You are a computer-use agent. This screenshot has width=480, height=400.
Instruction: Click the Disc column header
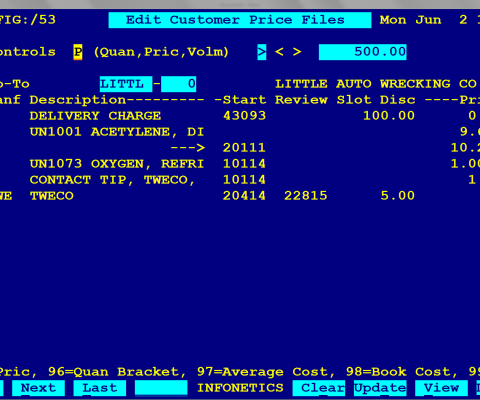point(398,100)
